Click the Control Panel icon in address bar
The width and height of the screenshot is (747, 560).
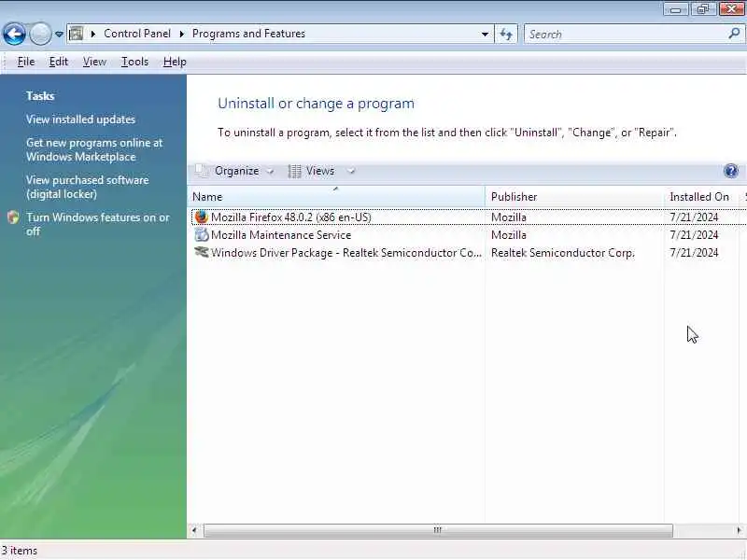click(x=77, y=34)
